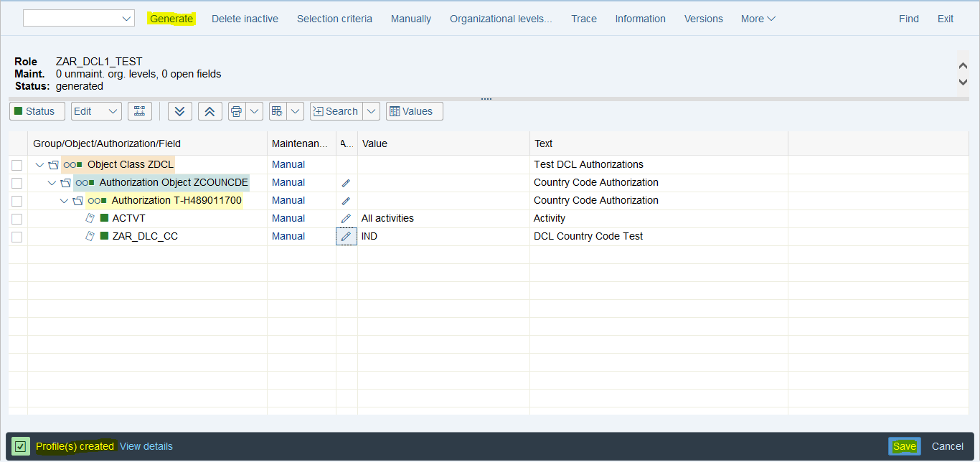Tick the checkbox for Object Class ZDCL row
Image resolution: width=980 pixels, height=462 pixels.
tap(17, 164)
